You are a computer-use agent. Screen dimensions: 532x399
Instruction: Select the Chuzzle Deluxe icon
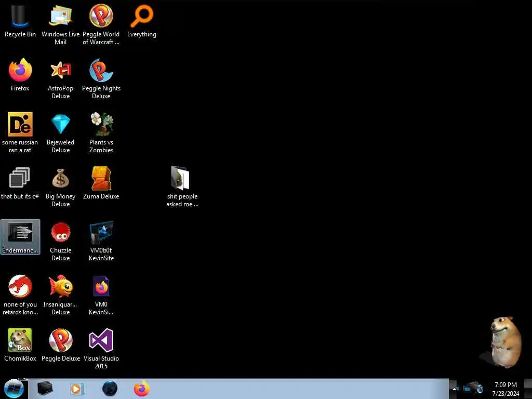click(60, 241)
